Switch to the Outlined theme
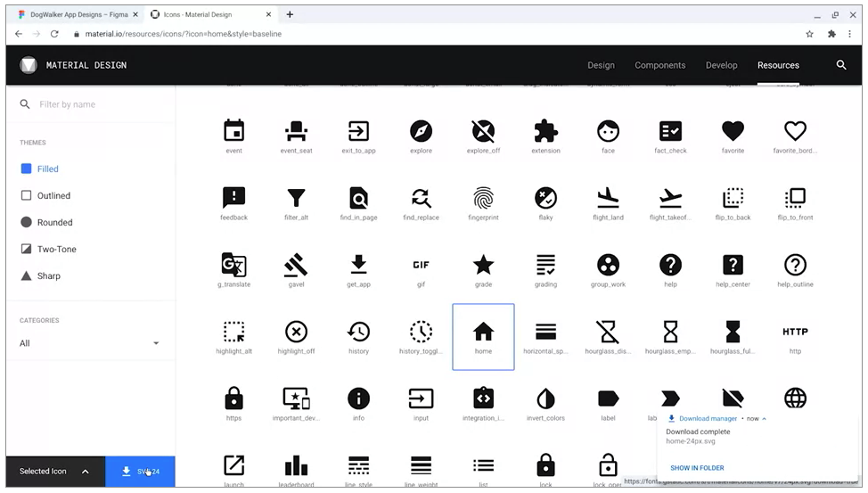The width and height of the screenshot is (868, 493). click(x=45, y=195)
